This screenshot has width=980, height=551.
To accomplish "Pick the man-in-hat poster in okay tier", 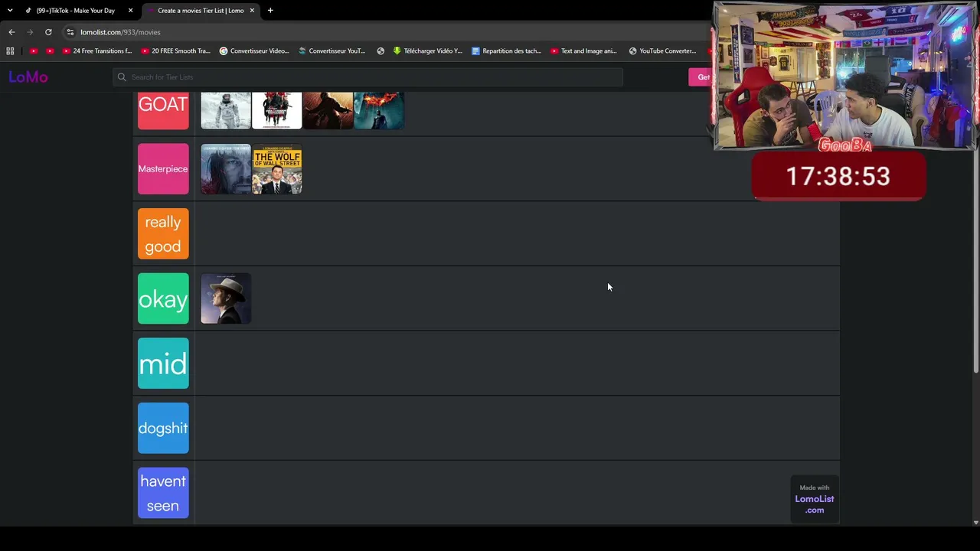I will [226, 298].
